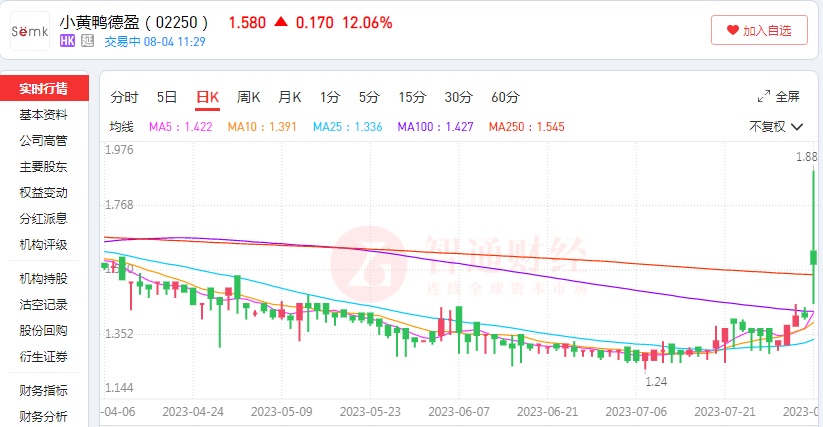
Task: Open 基本资料 in sidebar
Action: pos(44,114)
